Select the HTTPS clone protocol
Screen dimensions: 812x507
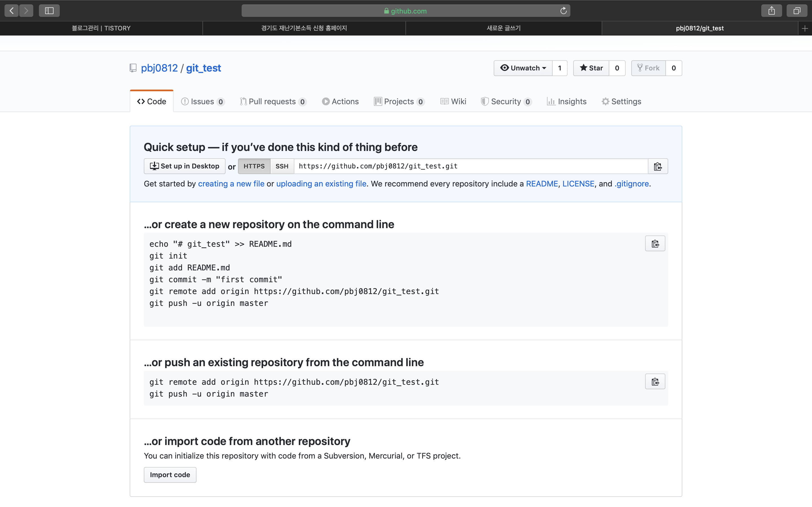254,166
